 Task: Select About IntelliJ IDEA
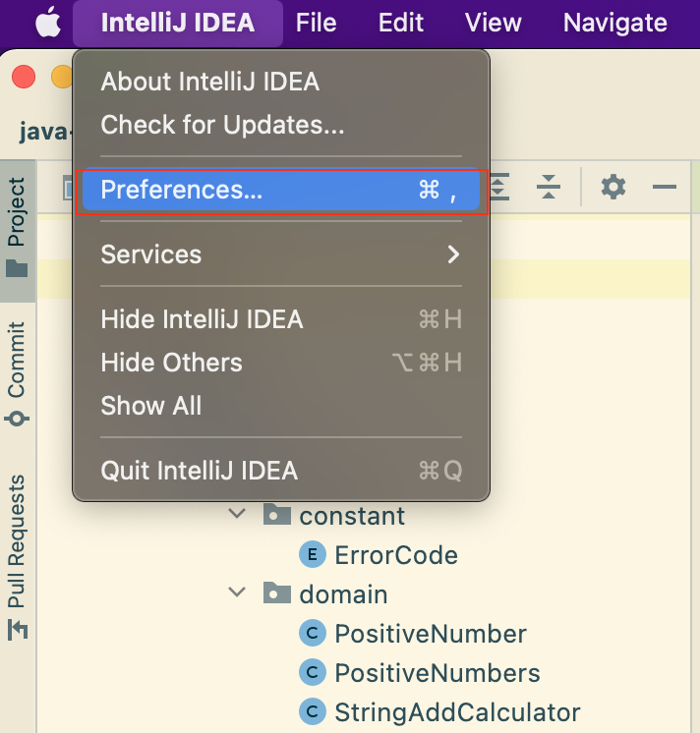point(281,82)
